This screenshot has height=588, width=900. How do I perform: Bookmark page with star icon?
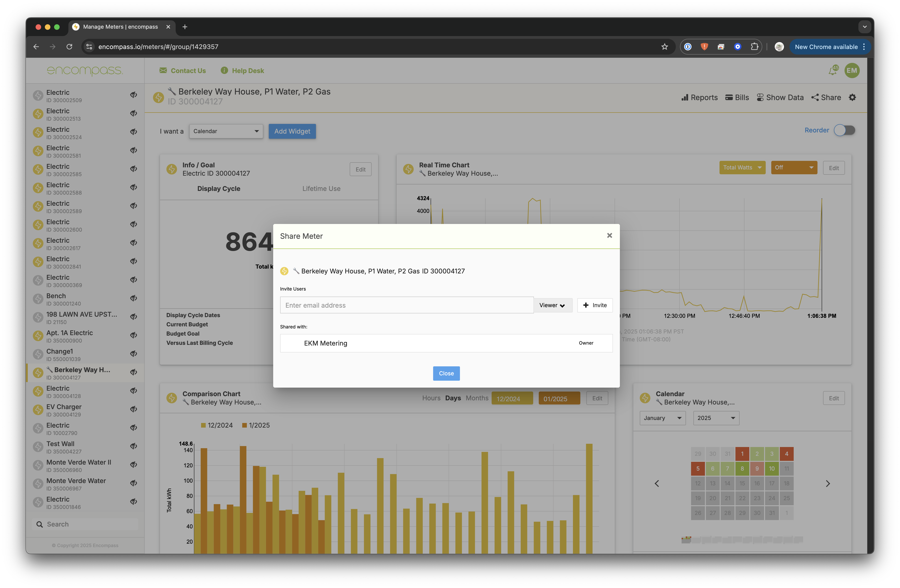pos(664,47)
